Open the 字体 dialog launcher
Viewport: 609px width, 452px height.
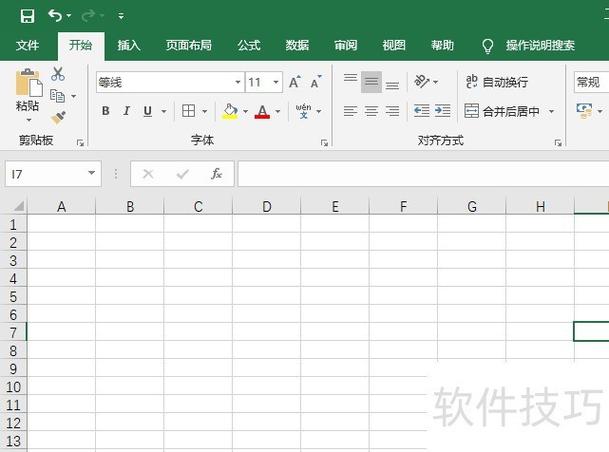coord(324,143)
